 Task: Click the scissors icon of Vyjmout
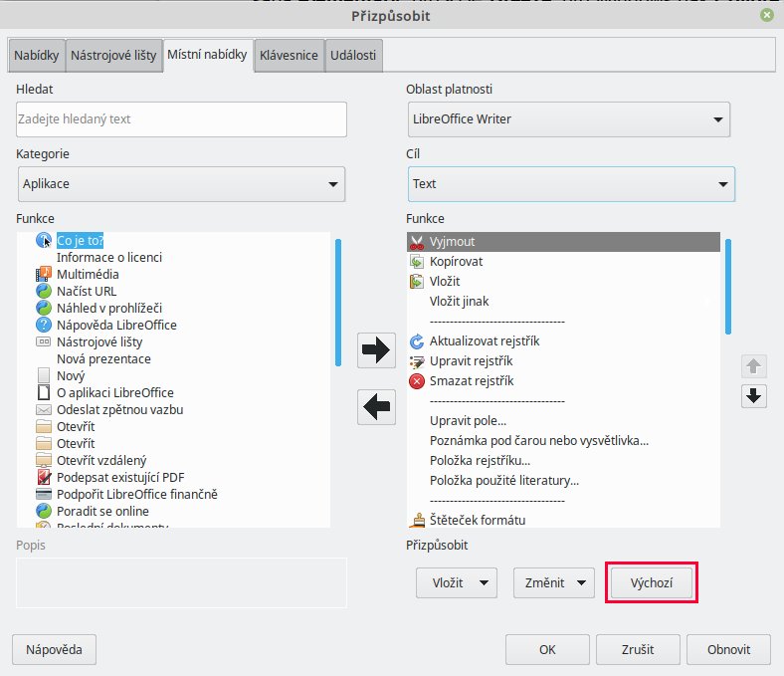417,242
